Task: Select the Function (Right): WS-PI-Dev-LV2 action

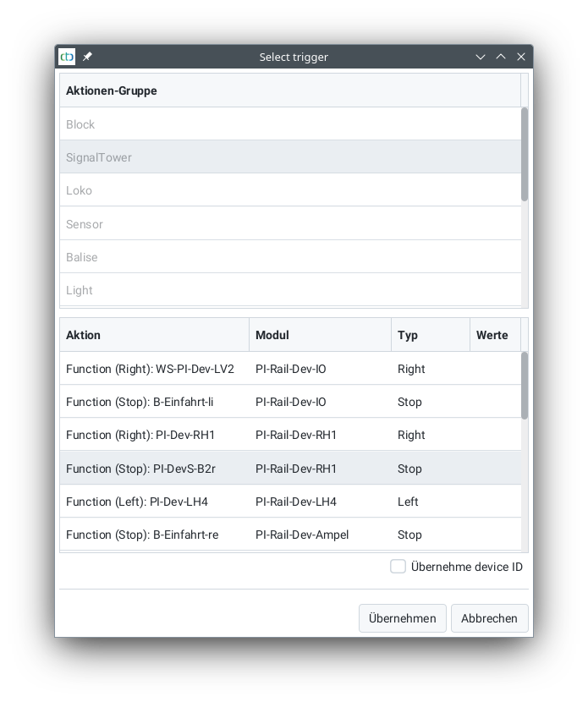Action: [152, 369]
